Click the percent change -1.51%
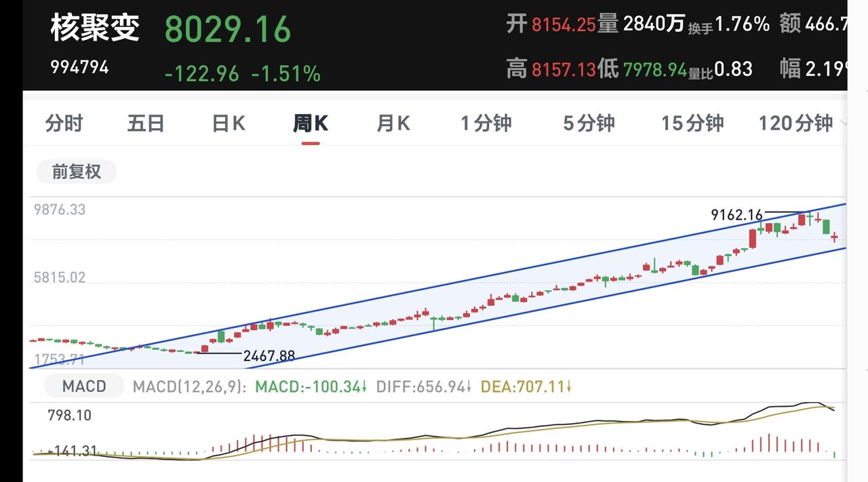The image size is (868, 482). click(x=285, y=73)
